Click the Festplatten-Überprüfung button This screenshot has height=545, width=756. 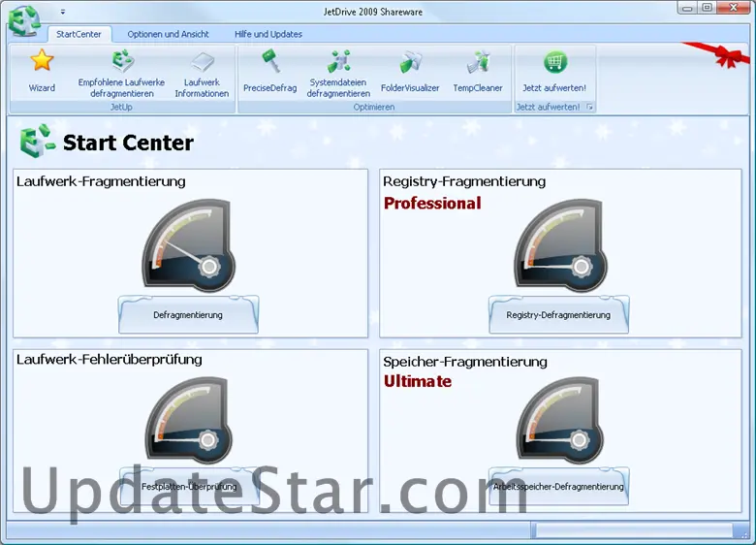click(x=189, y=487)
